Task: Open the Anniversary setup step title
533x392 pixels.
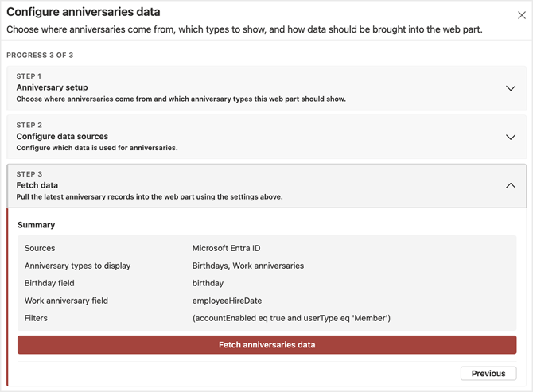Action: [52, 87]
